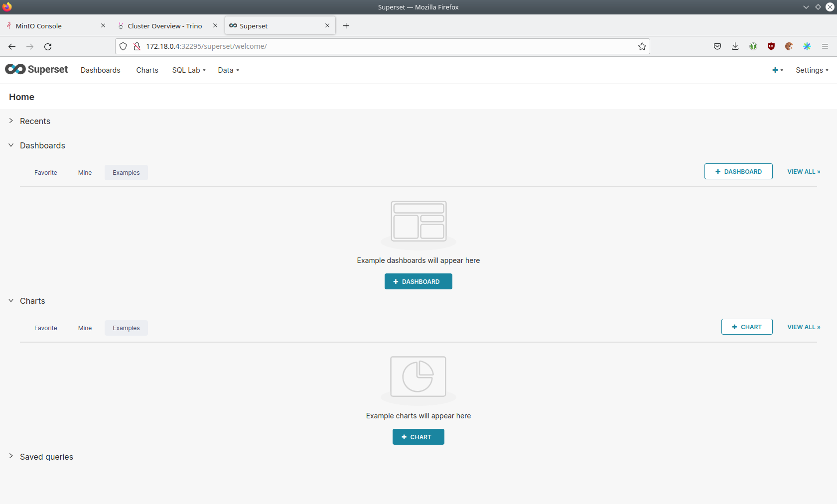Open the uBlock Origin extension icon
Viewport: 837px width, 504px height.
(771, 46)
